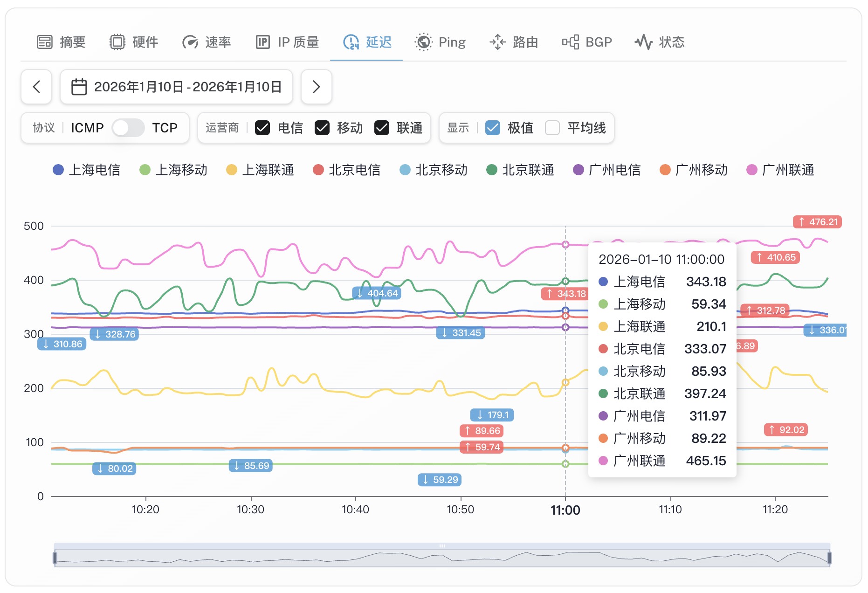Screen dimensions: 868x593
Task: Click the 476.21 maximum value marker
Action: coord(817,222)
